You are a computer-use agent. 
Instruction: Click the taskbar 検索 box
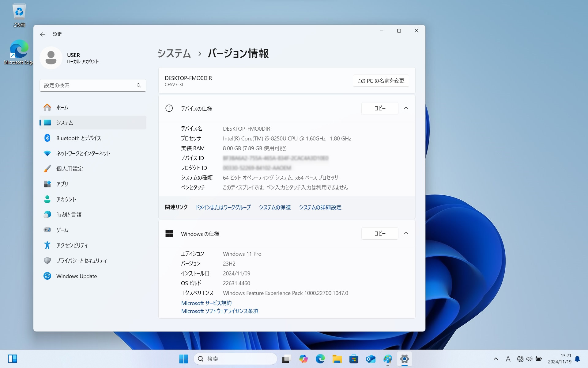coord(235,359)
